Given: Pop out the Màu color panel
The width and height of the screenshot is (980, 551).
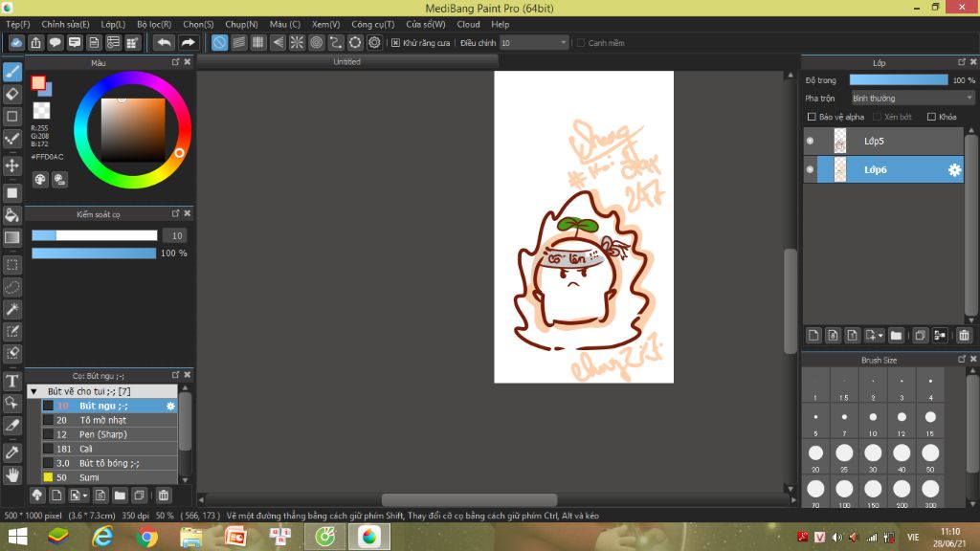Looking at the screenshot, I should (x=176, y=62).
